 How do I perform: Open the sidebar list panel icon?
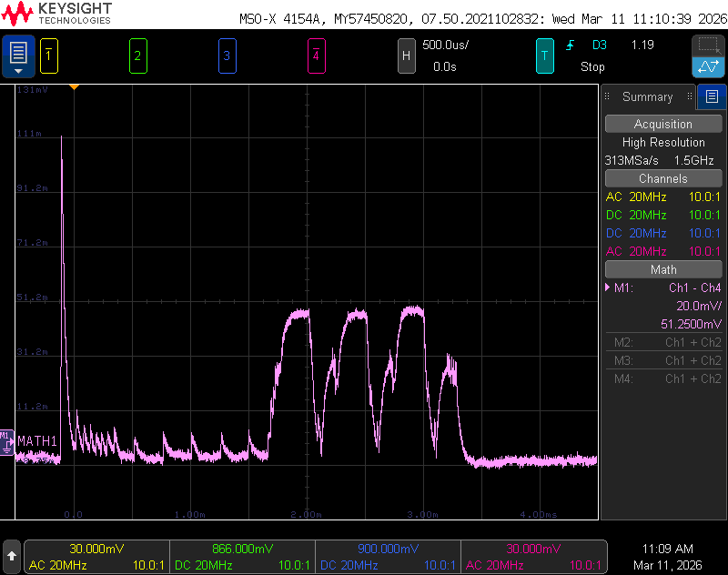pyautogui.click(x=712, y=96)
